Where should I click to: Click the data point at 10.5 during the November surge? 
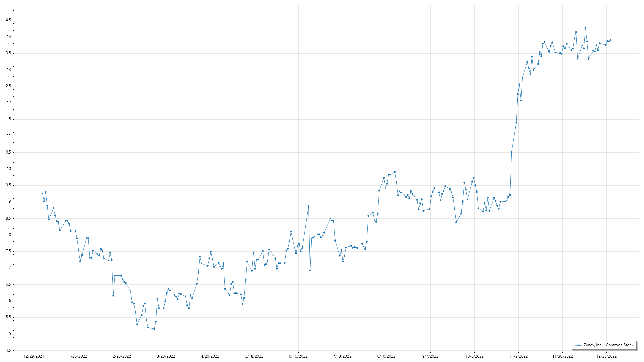[511, 152]
